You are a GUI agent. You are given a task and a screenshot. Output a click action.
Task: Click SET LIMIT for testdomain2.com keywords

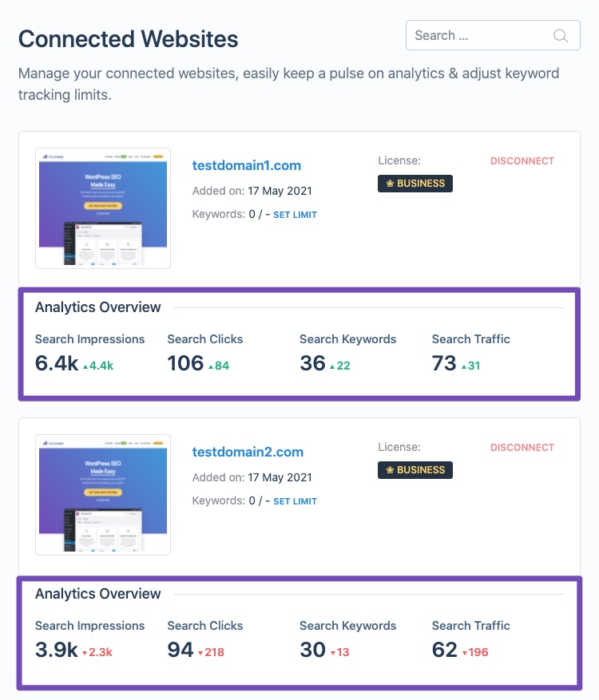(x=295, y=502)
